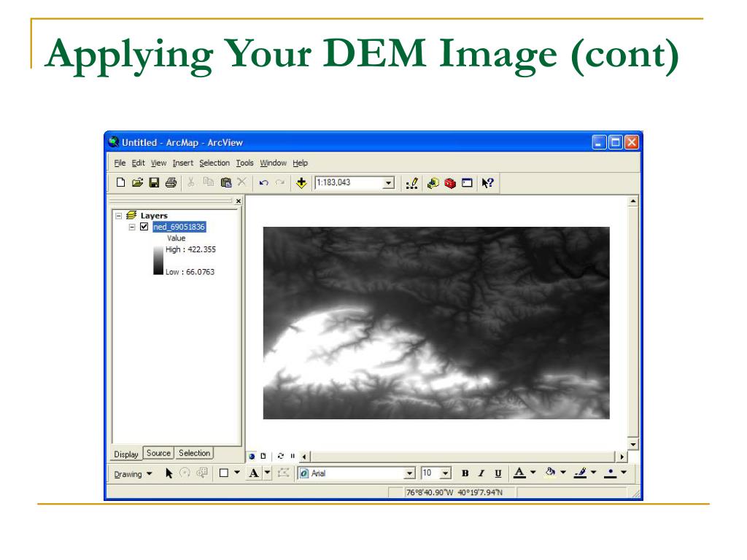
Task: Click the Redo arrow icon
Action: pos(280,182)
